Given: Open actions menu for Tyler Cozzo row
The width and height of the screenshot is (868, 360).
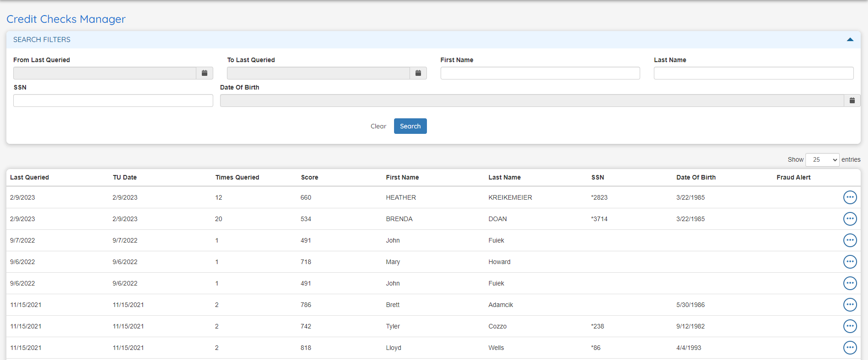Looking at the screenshot, I should tap(850, 326).
